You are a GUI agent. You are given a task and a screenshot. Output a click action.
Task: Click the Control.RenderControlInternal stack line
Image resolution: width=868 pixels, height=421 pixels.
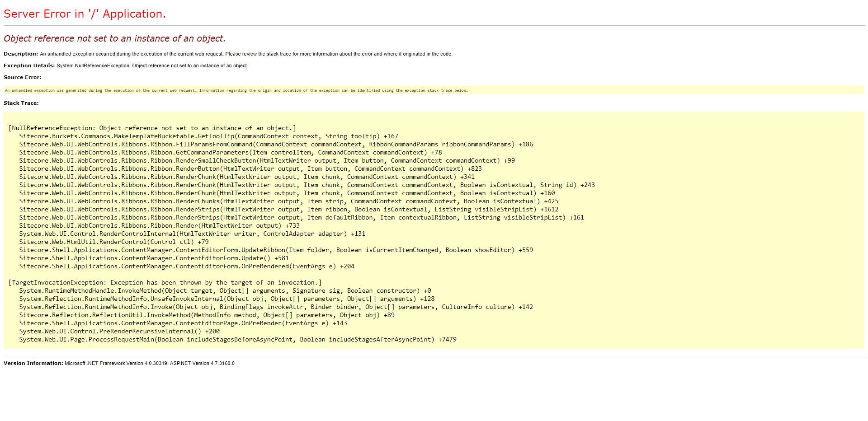click(192, 234)
